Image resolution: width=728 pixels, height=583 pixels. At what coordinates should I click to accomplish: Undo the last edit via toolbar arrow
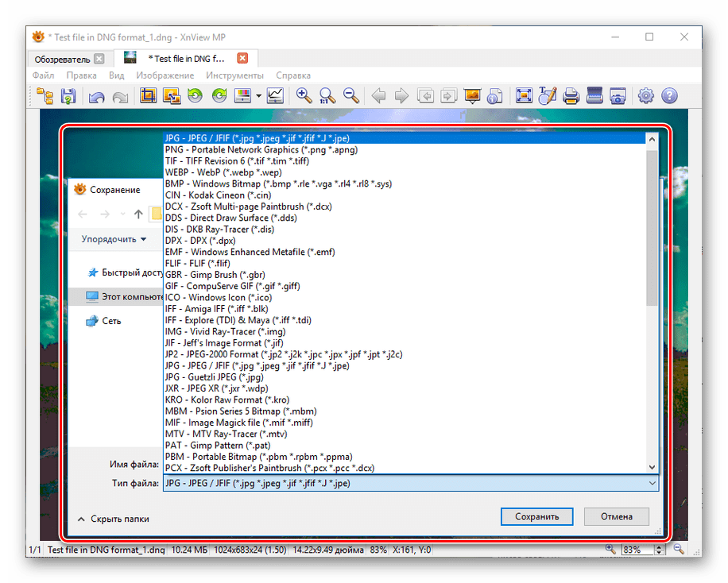point(97,97)
